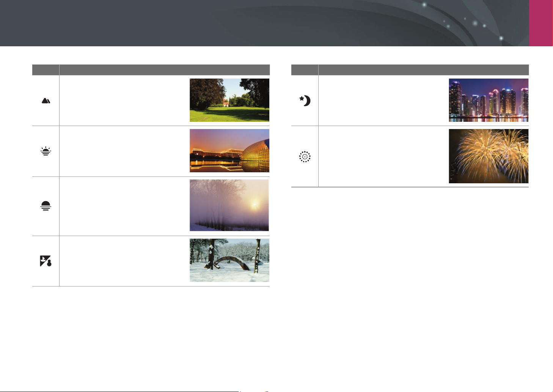553x392 pixels.
Task: Select the Landscape mountain scene icon
Action: [x=46, y=101]
